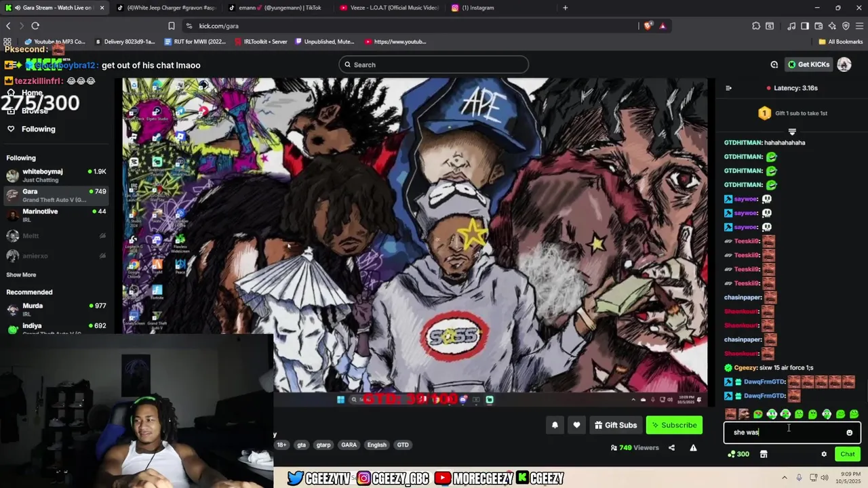Viewport: 868px width, 488px height.
Task: Click the share stream icon
Action: 671,447
